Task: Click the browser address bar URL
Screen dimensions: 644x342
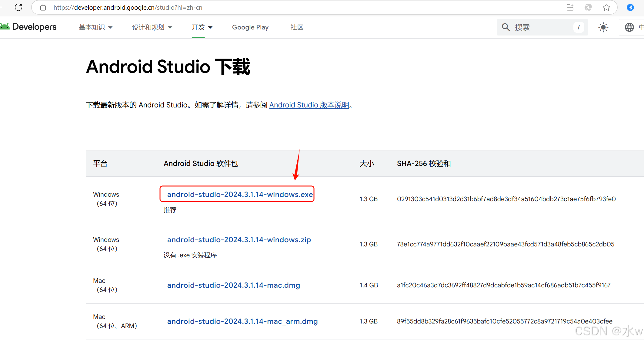Action: point(128,7)
